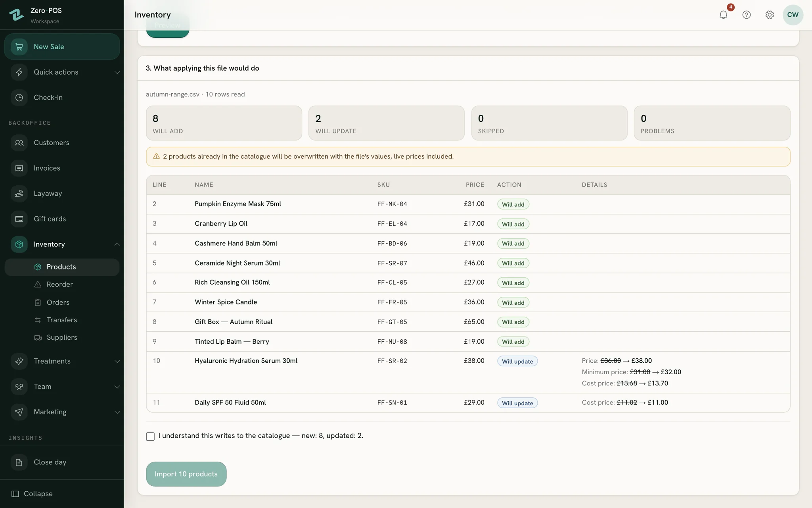Open the Suppliers submenu item
Screen dimensions: 812x508
(x=62, y=337)
